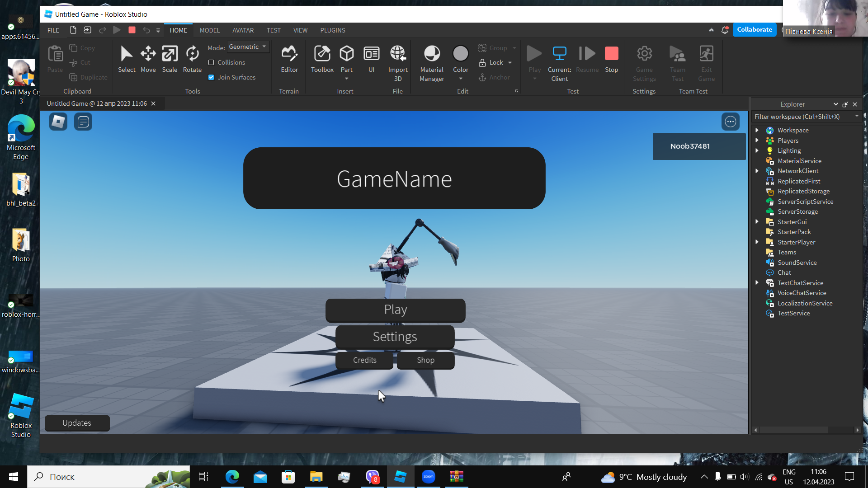Stop the running test
Image resolution: width=868 pixels, height=488 pixels.
click(611, 59)
